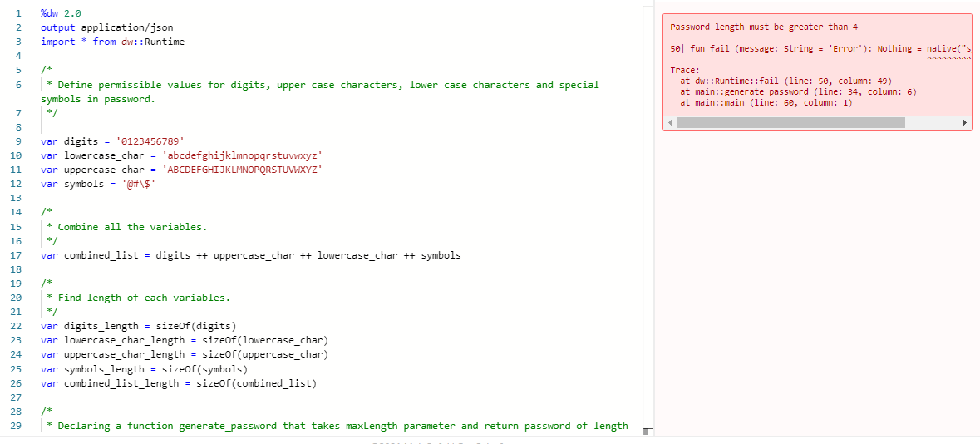Click the "Password length must be greater than 4" message
The height and width of the screenshot is (444, 980).
763,27
